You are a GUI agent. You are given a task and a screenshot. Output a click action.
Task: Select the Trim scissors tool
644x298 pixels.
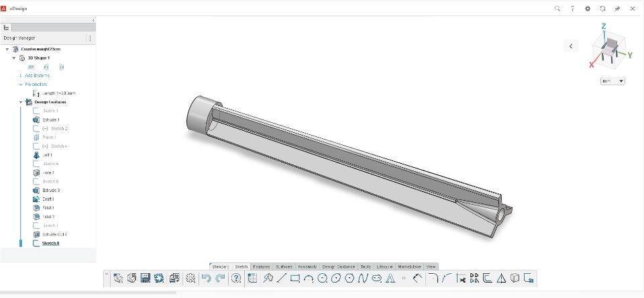pos(461,279)
